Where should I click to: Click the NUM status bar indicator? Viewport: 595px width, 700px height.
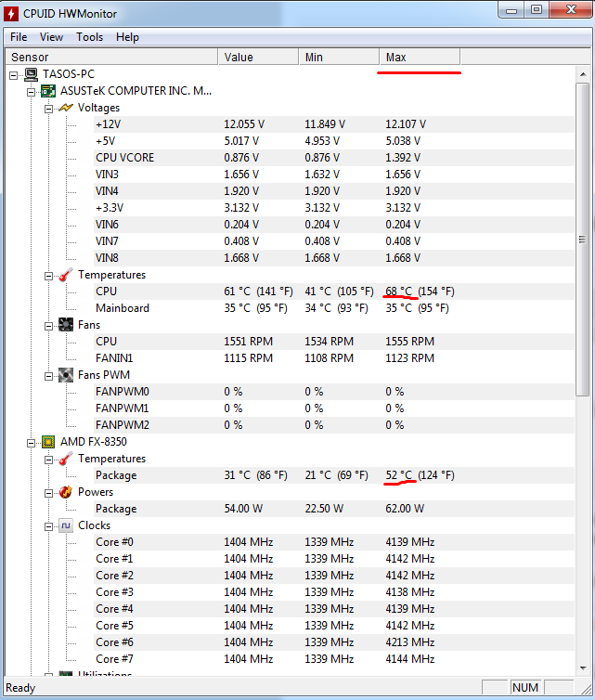click(525, 688)
